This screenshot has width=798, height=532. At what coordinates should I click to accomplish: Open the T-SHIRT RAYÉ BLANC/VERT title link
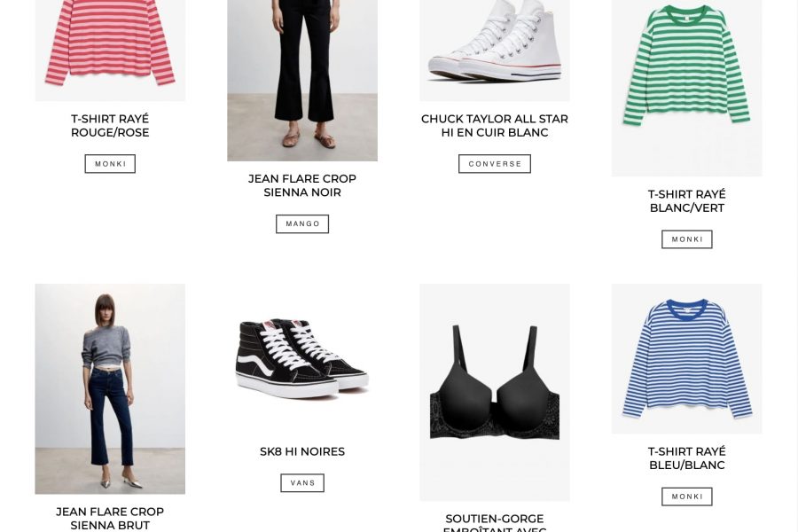tap(687, 201)
